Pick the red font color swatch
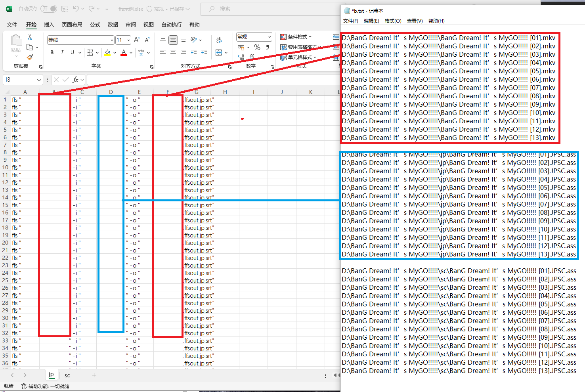 point(123,52)
